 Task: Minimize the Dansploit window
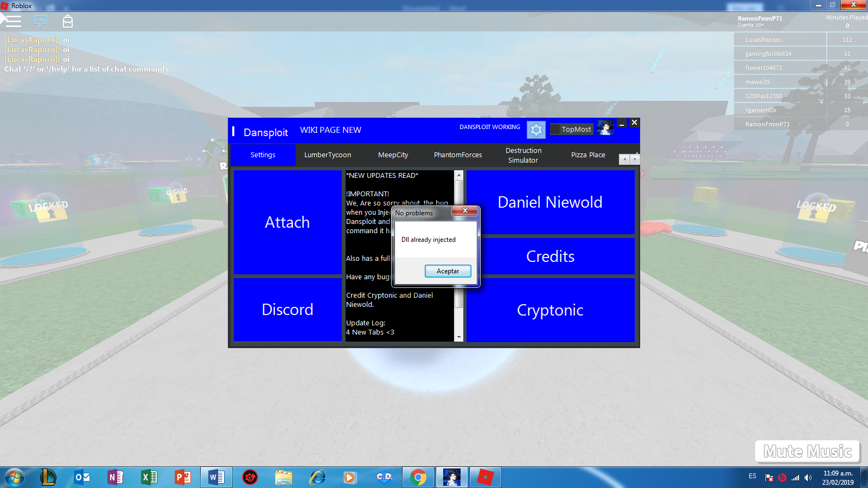[622, 124]
